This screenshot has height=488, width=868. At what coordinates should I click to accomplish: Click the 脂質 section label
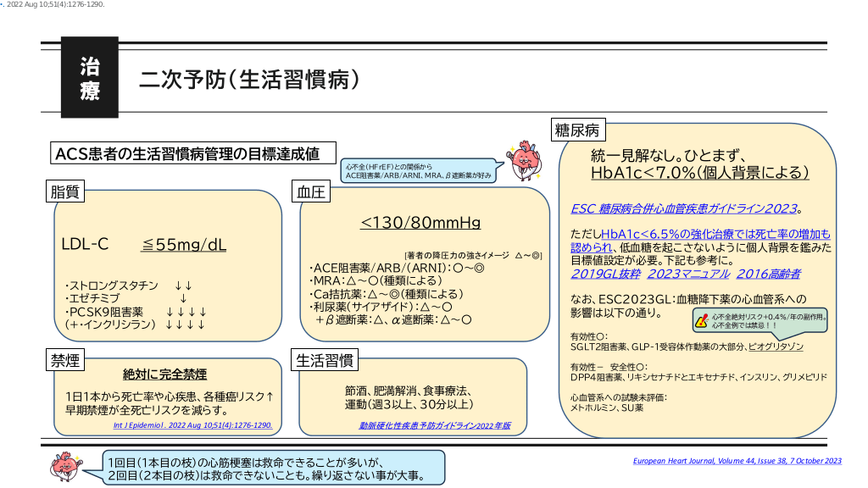64,192
